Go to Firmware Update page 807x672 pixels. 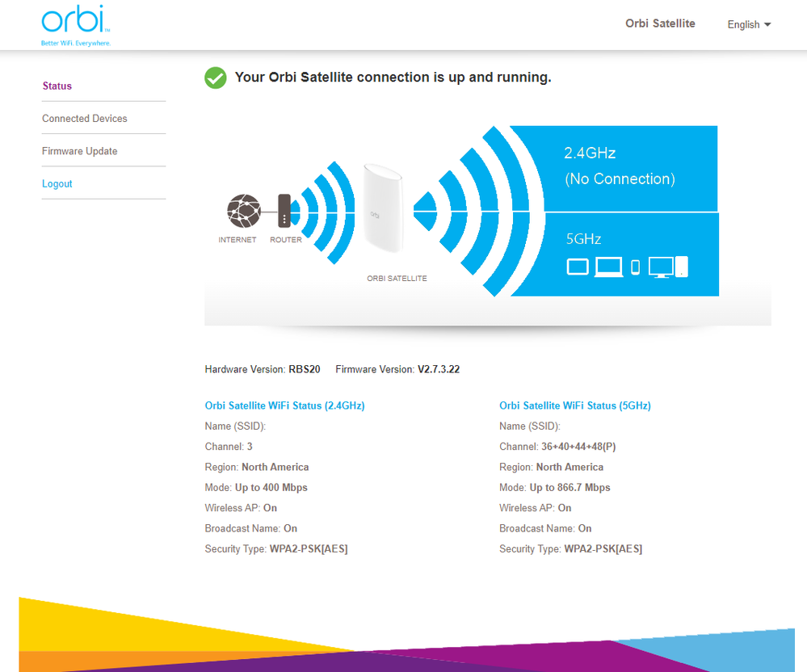click(x=79, y=151)
